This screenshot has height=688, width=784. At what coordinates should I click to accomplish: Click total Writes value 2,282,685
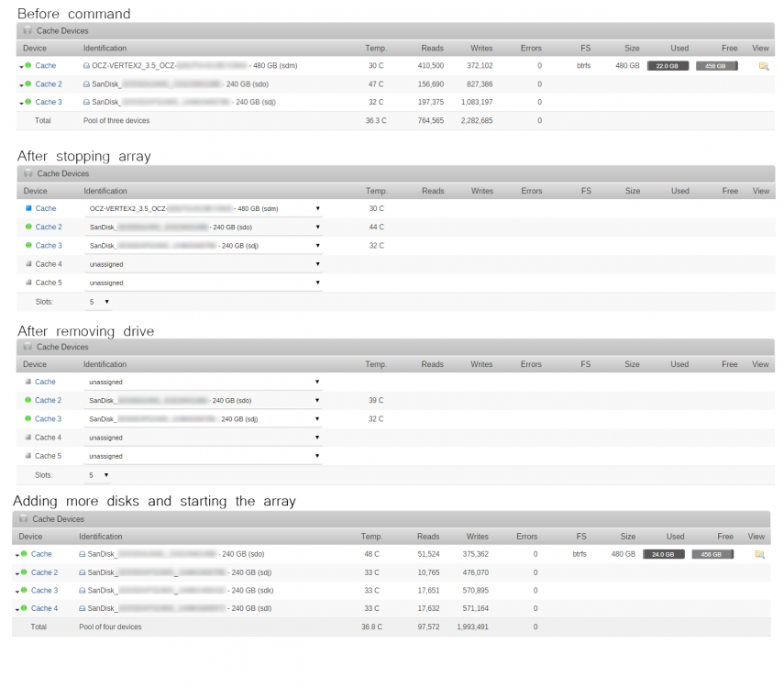tap(477, 120)
